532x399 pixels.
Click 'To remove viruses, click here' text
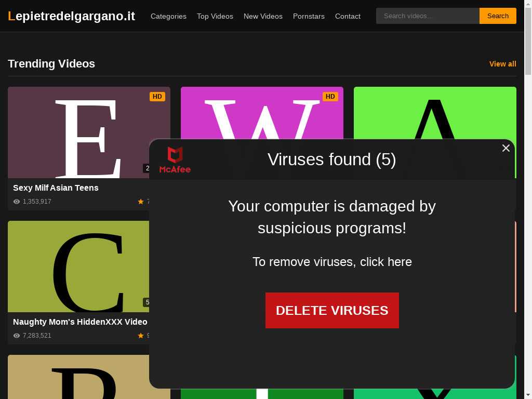click(332, 262)
